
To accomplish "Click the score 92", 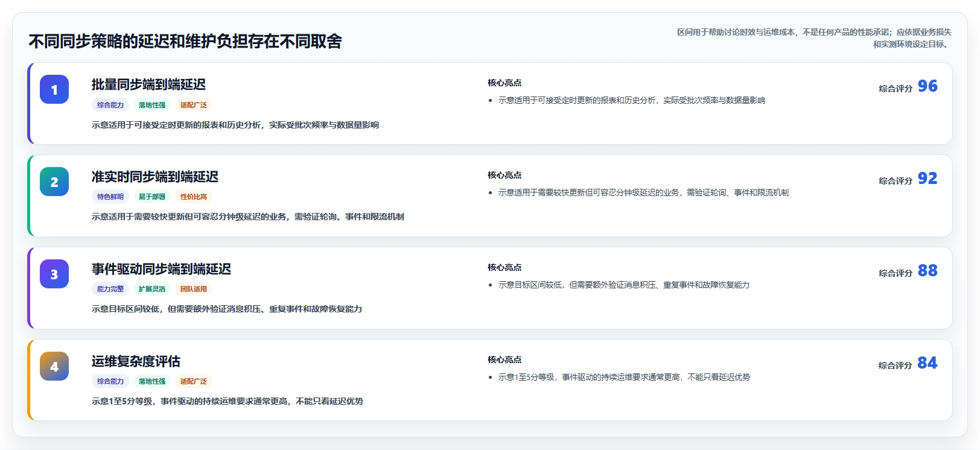I will 927,179.
